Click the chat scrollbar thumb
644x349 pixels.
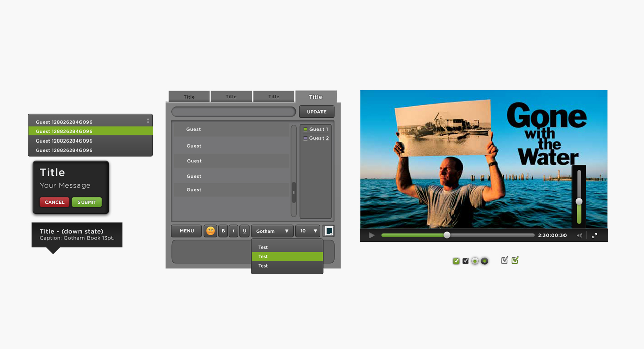(294, 192)
